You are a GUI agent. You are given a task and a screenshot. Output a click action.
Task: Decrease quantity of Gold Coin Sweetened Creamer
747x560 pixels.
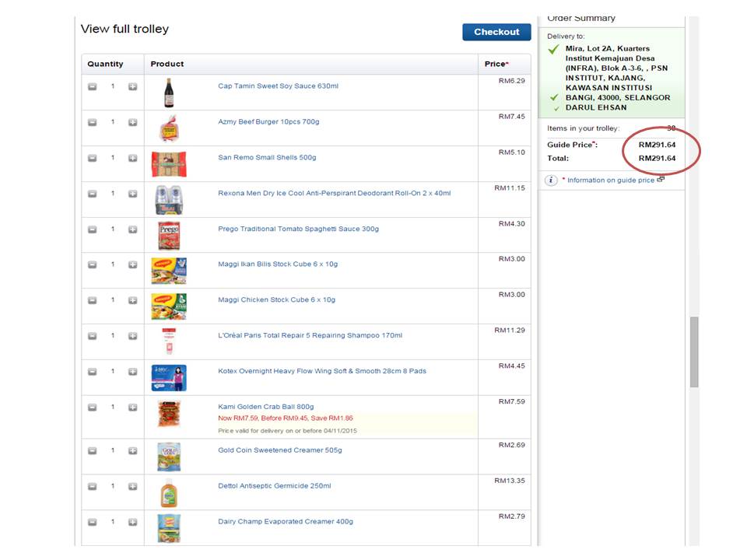[93, 451]
